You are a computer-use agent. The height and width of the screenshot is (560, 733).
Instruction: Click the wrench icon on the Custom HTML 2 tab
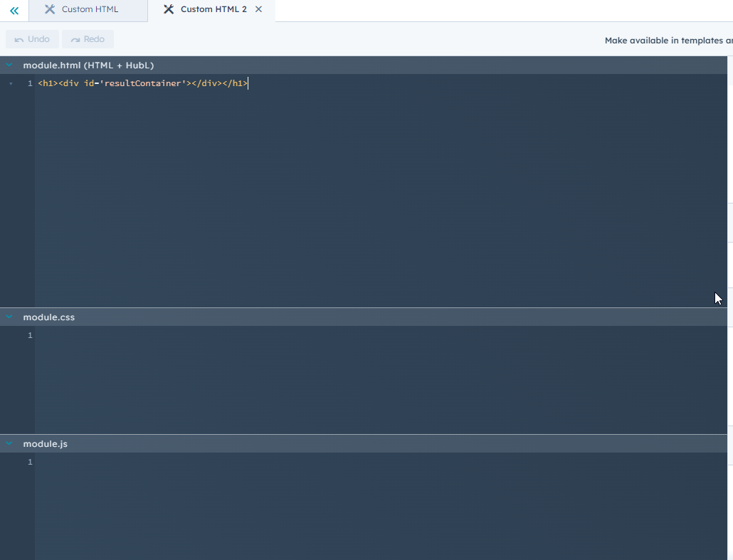[169, 10]
